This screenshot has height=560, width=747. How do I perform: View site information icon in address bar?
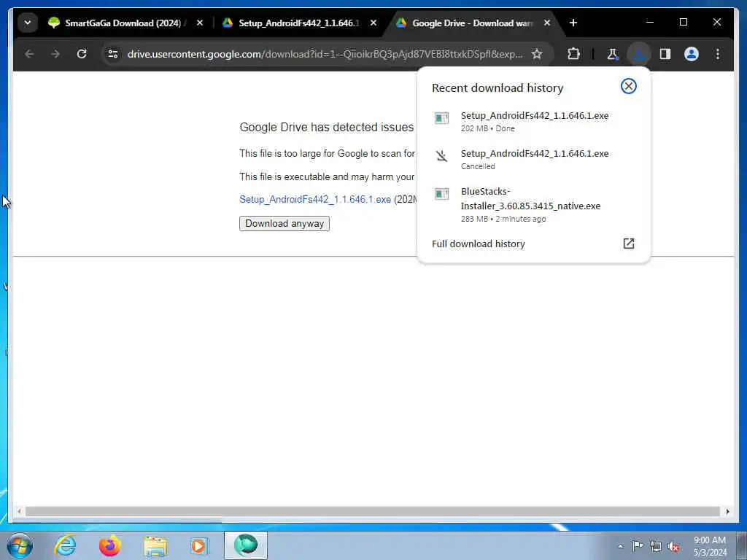pos(113,54)
